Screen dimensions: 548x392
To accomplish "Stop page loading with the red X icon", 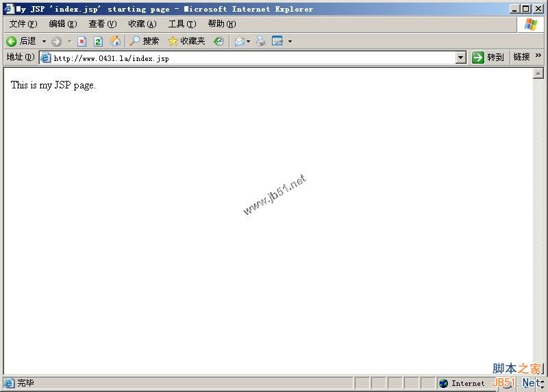I will (x=82, y=41).
